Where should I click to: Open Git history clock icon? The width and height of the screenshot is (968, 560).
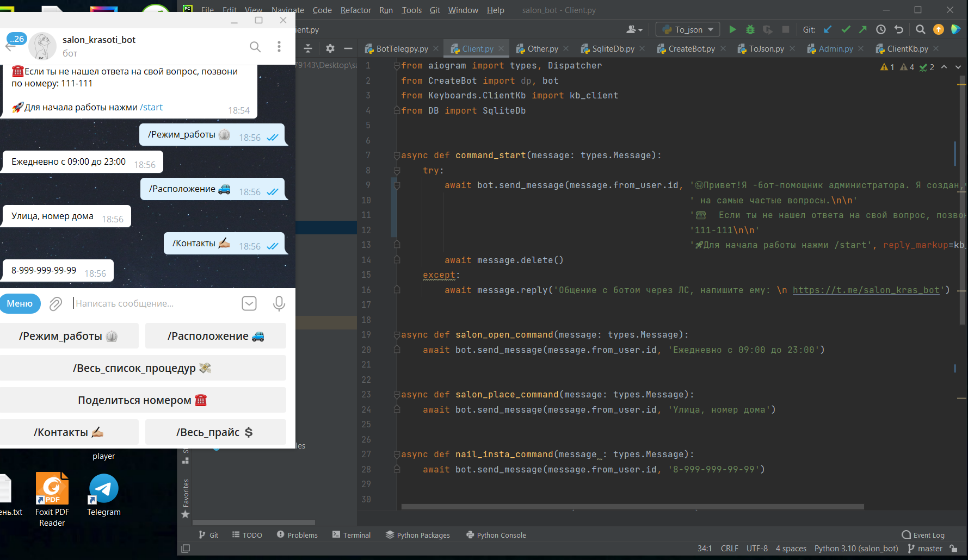[880, 29]
